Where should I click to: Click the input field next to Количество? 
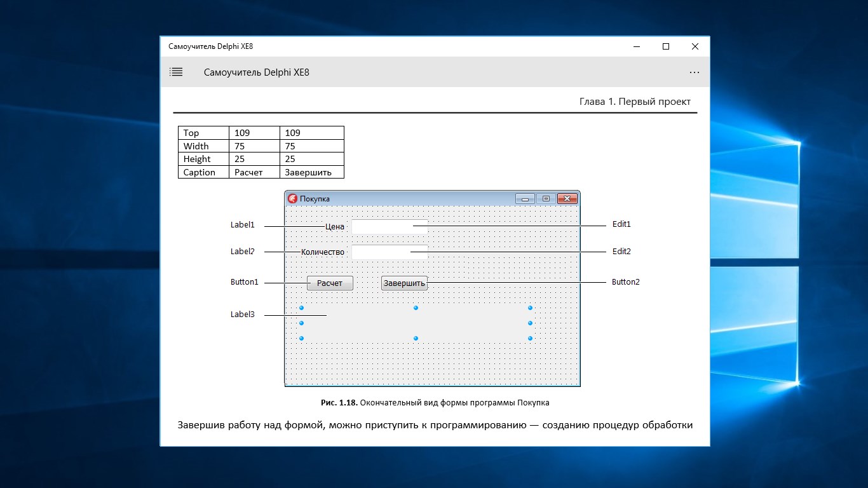tap(390, 252)
